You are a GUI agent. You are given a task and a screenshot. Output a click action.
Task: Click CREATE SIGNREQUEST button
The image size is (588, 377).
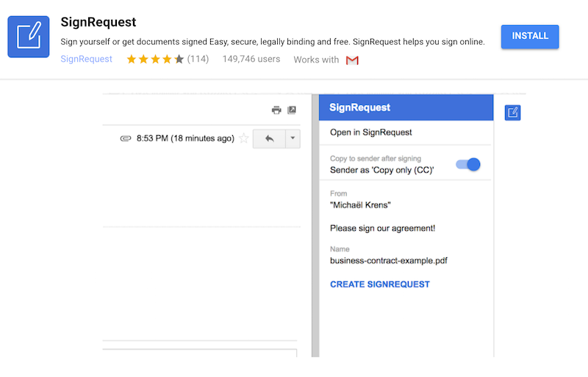pos(380,284)
